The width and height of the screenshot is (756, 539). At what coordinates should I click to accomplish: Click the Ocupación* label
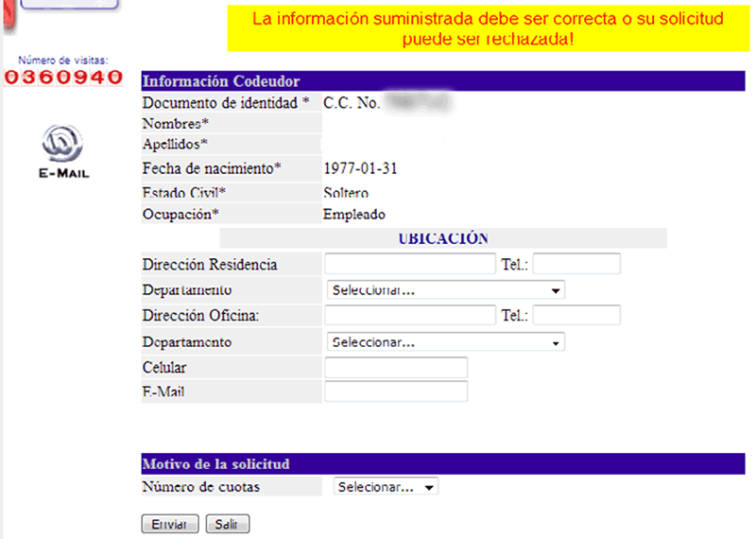coord(180,215)
